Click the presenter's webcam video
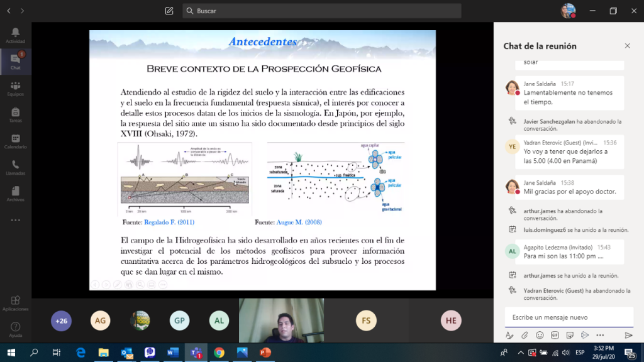The width and height of the screenshot is (644, 362). coord(281,321)
